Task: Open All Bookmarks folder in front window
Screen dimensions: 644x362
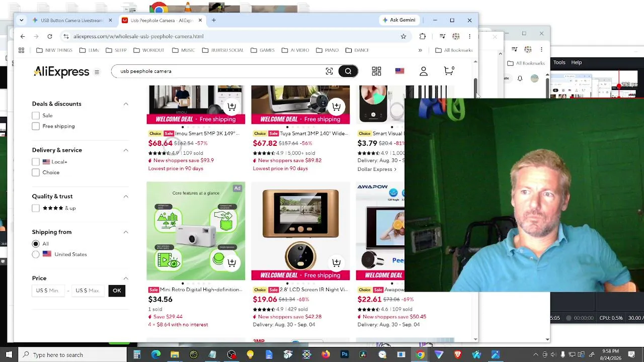Action: [454, 50]
